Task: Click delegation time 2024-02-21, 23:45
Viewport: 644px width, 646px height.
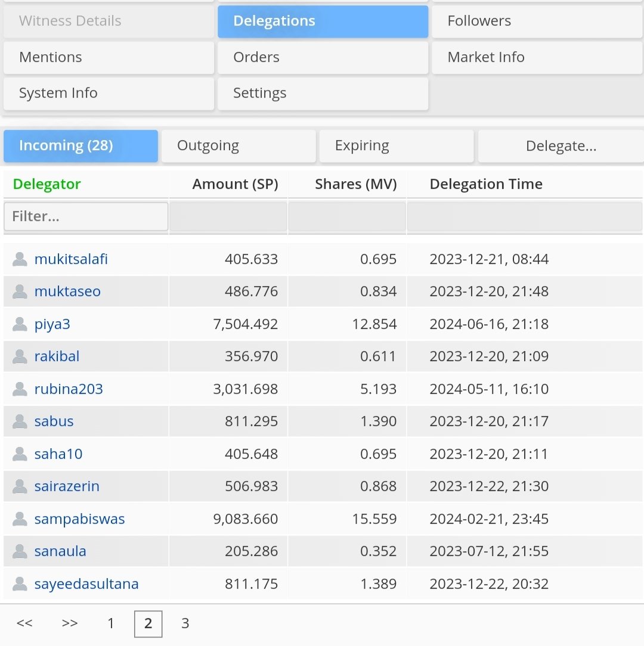Action: click(489, 519)
